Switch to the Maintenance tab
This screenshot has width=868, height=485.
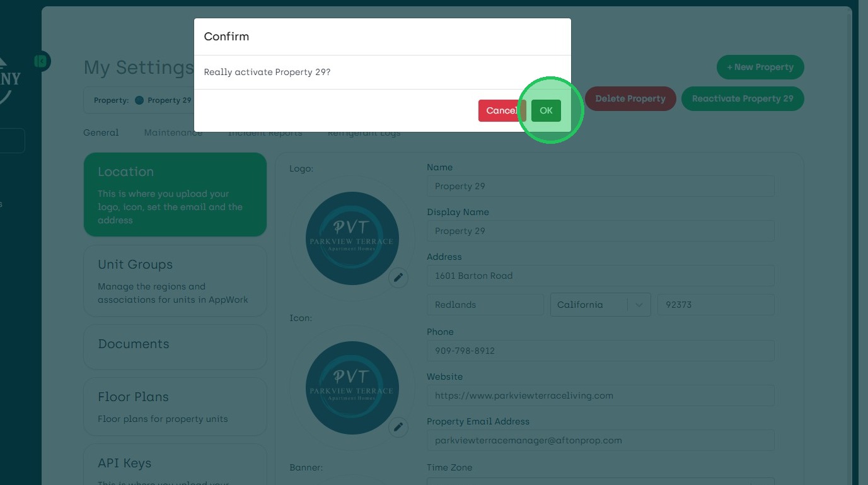pos(173,132)
